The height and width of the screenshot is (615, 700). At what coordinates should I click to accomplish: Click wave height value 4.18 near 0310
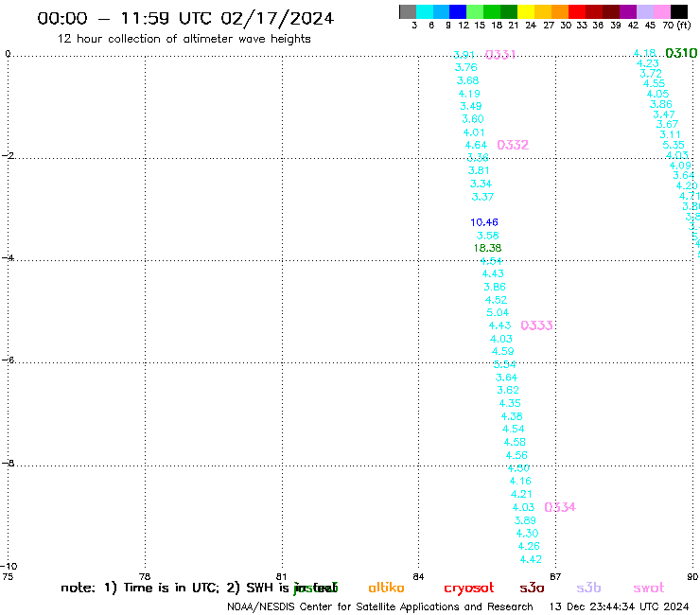644,53
